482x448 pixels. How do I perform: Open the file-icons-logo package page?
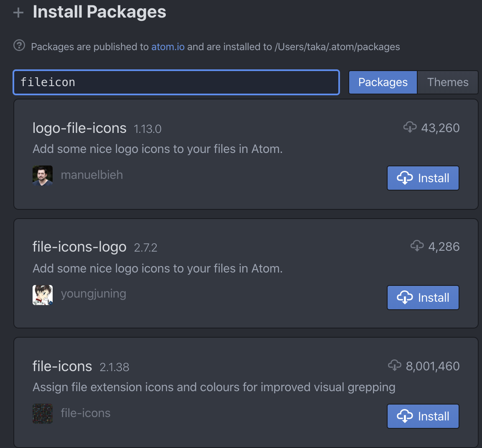pyautogui.click(x=79, y=247)
